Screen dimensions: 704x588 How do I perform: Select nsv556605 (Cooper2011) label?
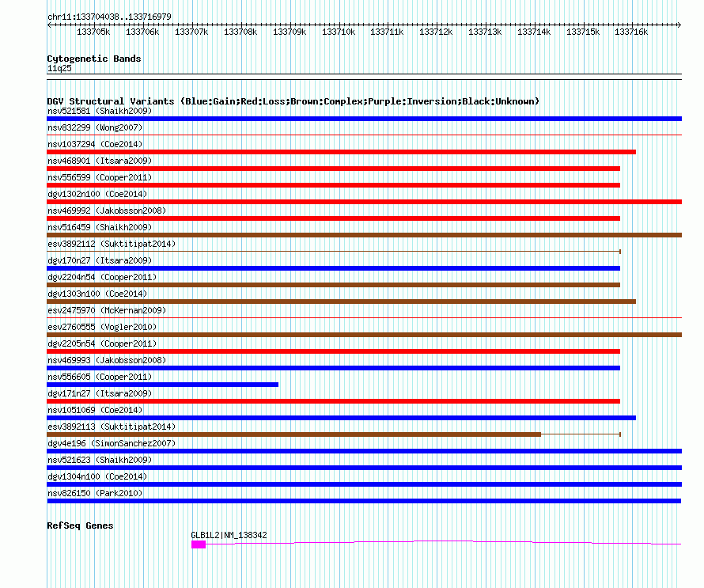[100, 377]
